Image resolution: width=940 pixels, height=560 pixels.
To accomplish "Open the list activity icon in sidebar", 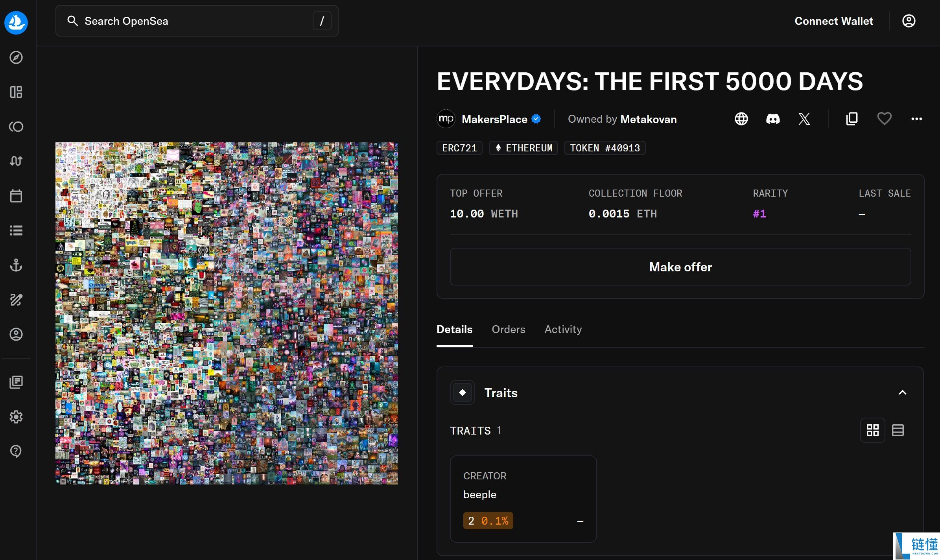I will [16, 230].
